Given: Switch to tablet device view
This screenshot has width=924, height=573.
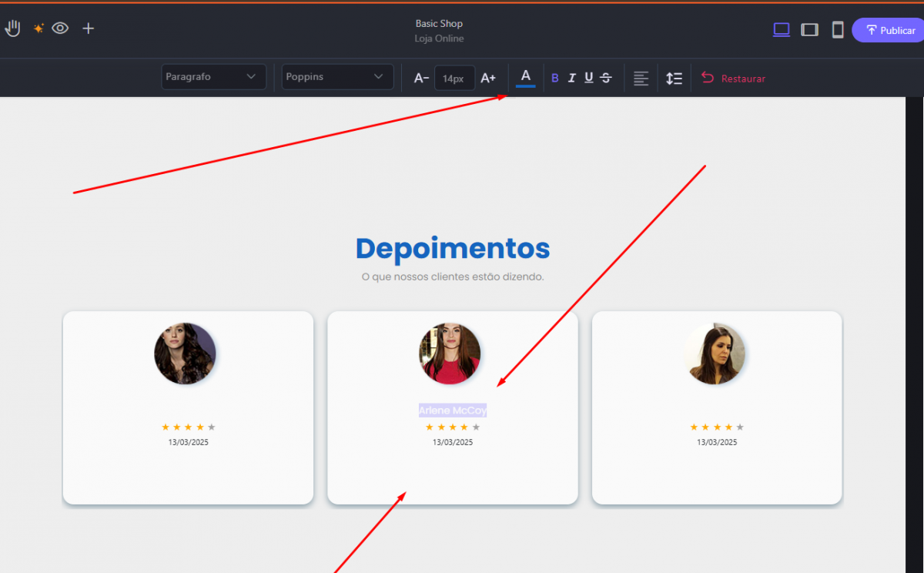Looking at the screenshot, I should pos(809,30).
